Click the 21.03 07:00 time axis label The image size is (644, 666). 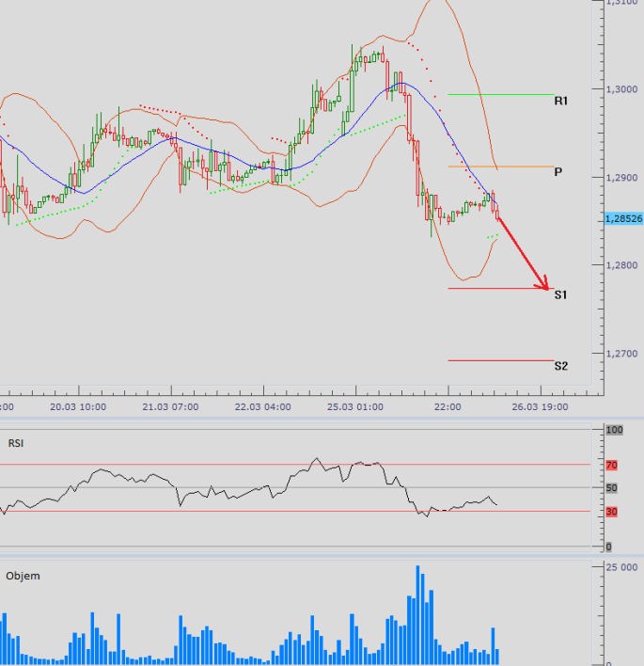(170, 407)
